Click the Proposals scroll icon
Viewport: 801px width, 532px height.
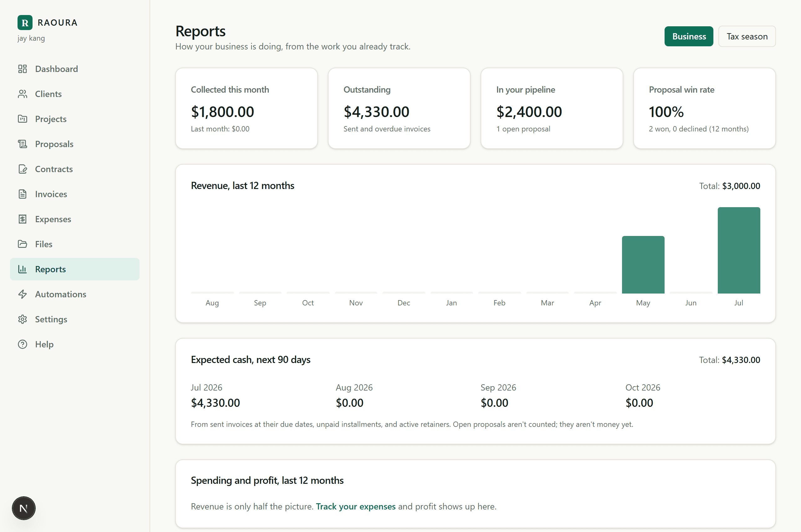tap(23, 144)
